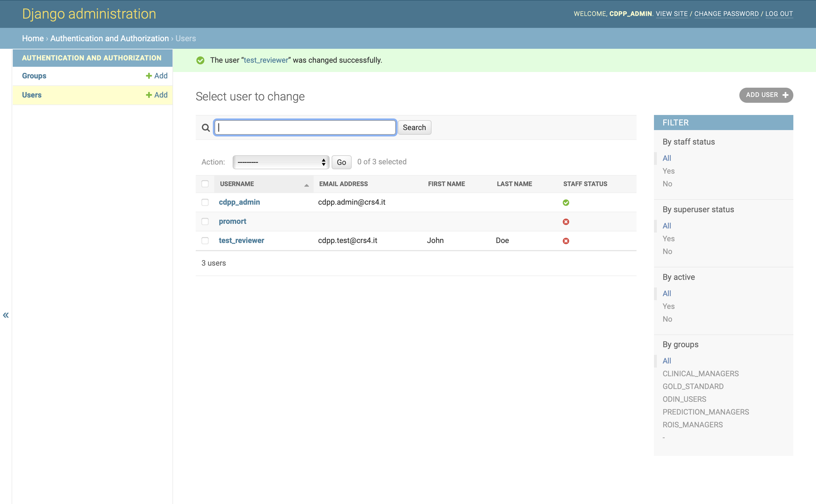The width and height of the screenshot is (816, 504).
Task: Filter by groups: All
Action: (x=667, y=361)
